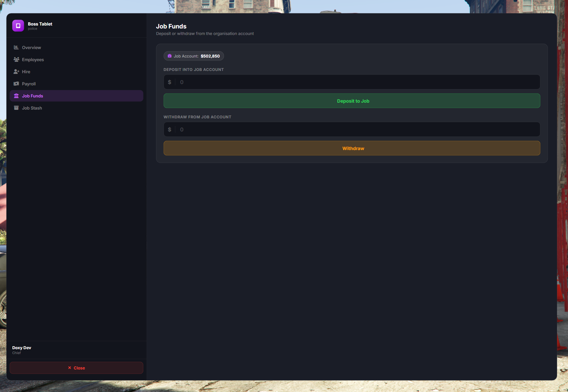Viewport: 568px width, 392px height.
Task: Click the Job Funds bank icon
Action: [16, 96]
